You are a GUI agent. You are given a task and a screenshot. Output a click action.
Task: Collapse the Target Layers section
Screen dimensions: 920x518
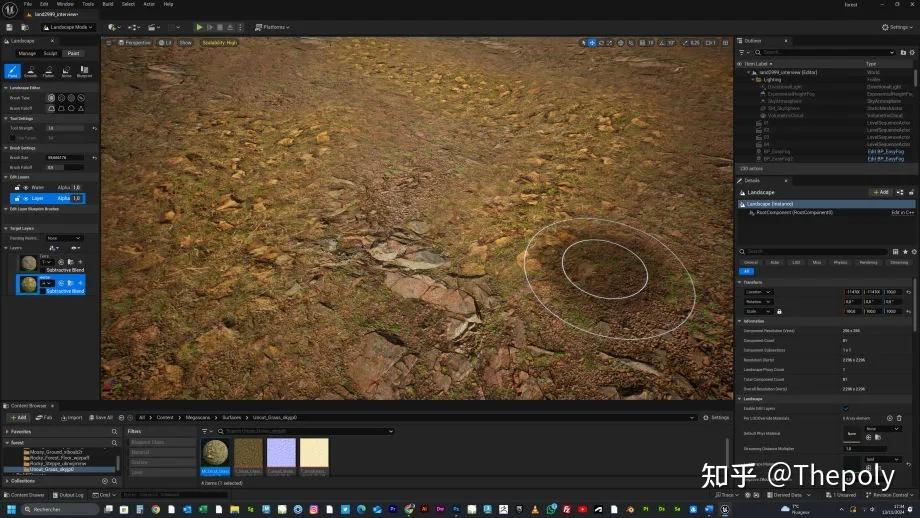6,228
